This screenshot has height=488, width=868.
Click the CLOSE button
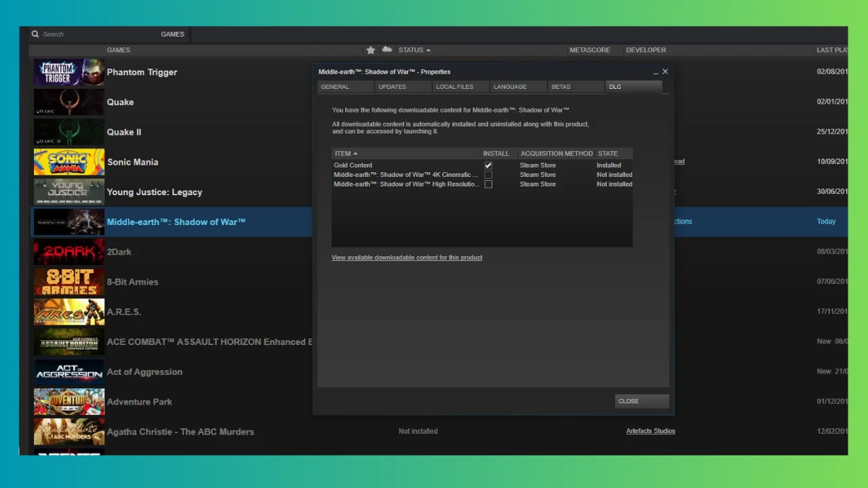click(x=642, y=401)
